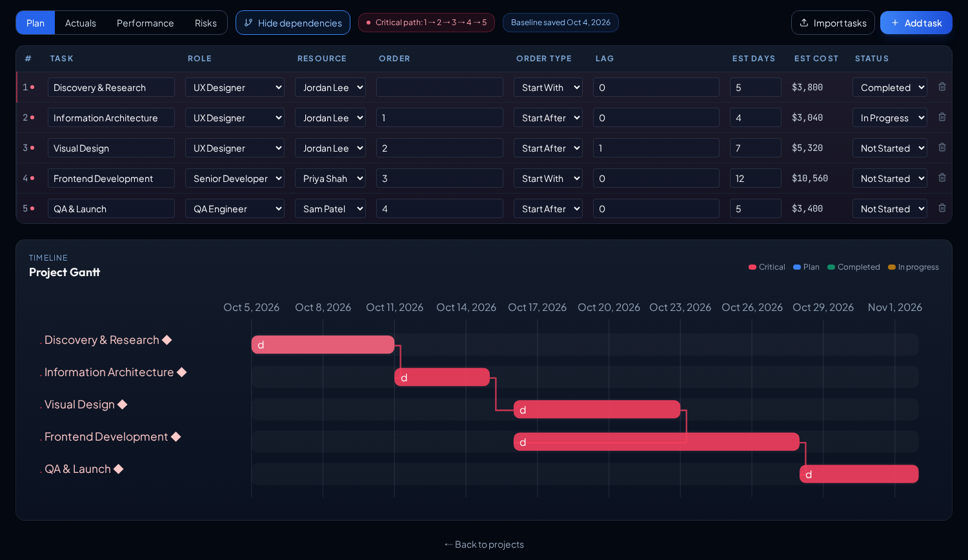Click the diamond next to Frontend Development label

click(x=176, y=437)
